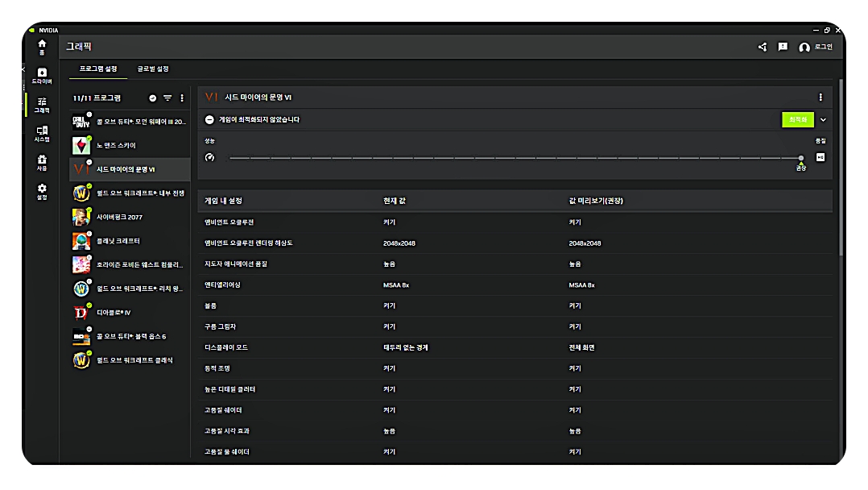Image resolution: width=868 pixels, height=490 pixels.
Task: Select 디아블로 IV in program list
Action: (130, 312)
